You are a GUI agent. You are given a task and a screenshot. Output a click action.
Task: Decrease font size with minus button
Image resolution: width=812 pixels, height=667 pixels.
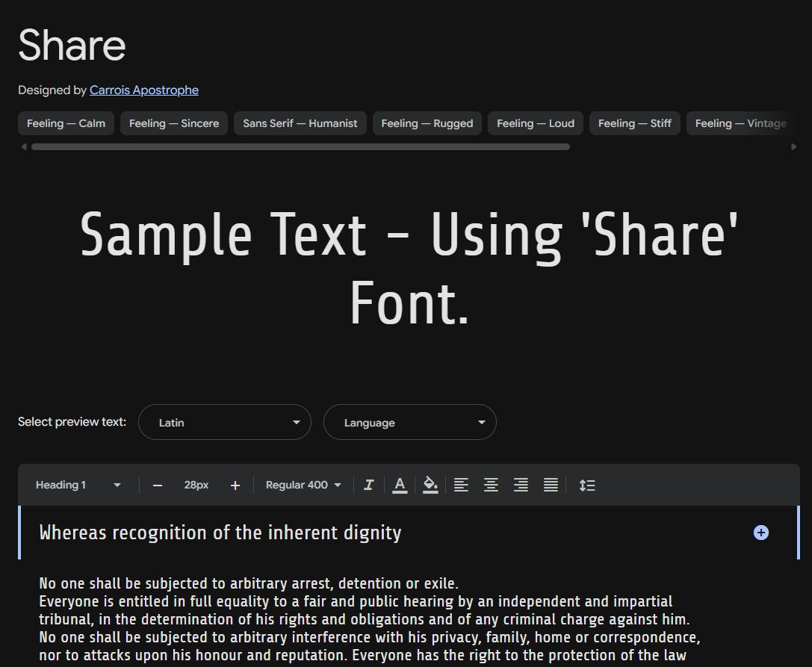click(158, 485)
